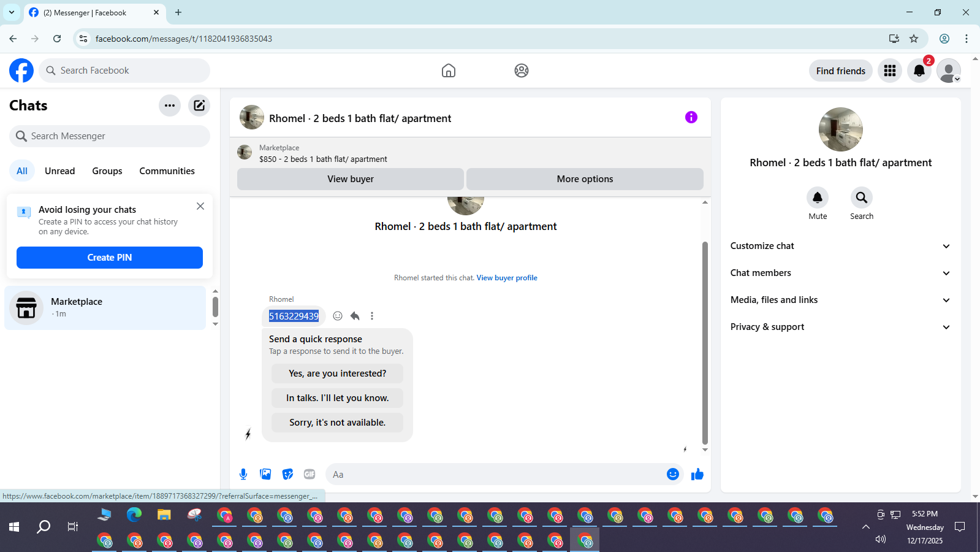The height and width of the screenshot is (552, 980).
Task: Send quick response Sorry, it's not available.
Action: tap(337, 423)
